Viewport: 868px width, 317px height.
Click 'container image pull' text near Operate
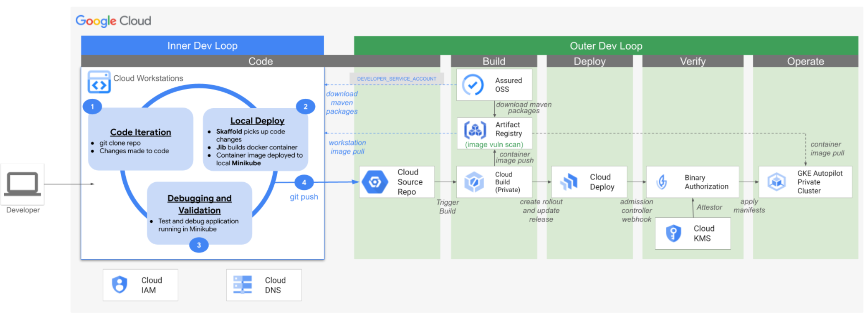(827, 148)
